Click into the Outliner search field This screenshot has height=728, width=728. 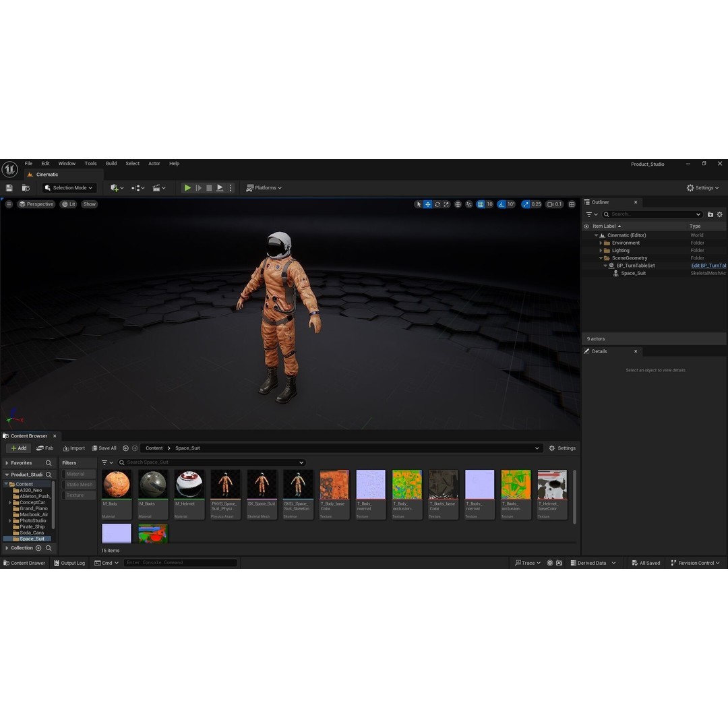tap(652, 214)
